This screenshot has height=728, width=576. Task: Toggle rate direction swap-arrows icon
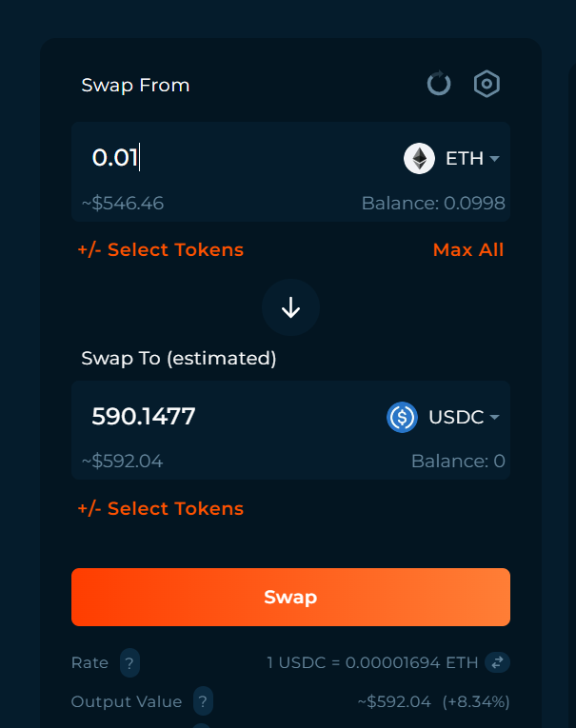pyautogui.click(x=498, y=662)
